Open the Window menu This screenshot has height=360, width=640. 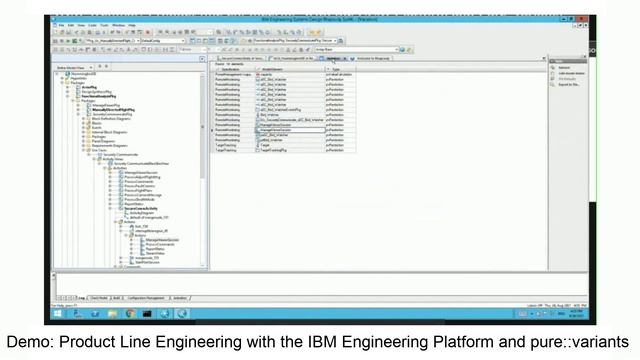coord(118,25)
